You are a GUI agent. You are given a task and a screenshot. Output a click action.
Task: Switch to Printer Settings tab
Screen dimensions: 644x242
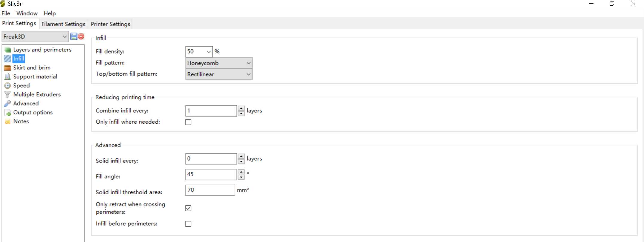pos(111,24)
